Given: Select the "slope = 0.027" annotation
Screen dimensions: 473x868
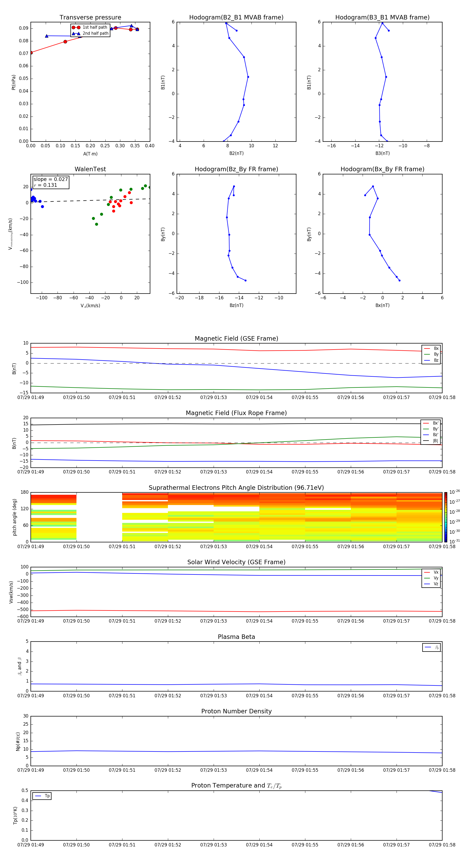Looking at the screenshot, I should [50, 179].
